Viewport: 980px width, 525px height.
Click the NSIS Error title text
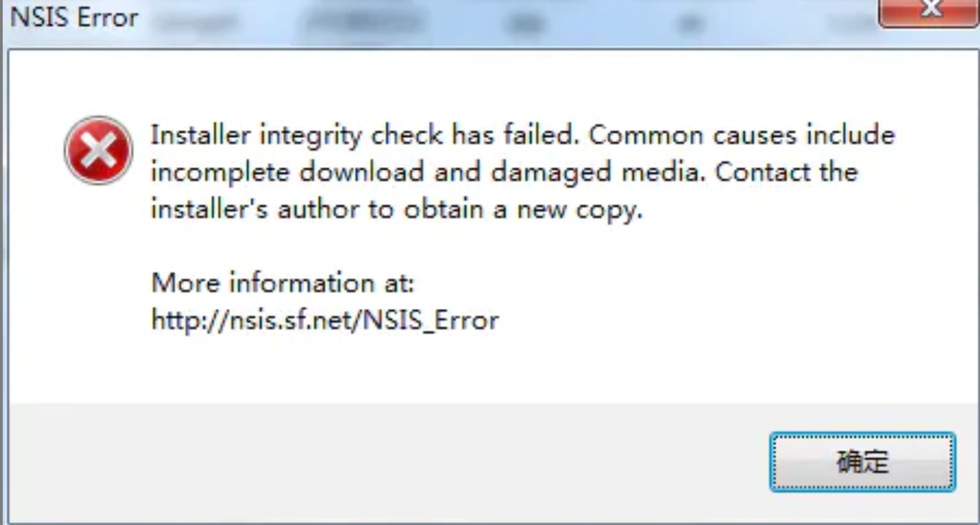75,17
